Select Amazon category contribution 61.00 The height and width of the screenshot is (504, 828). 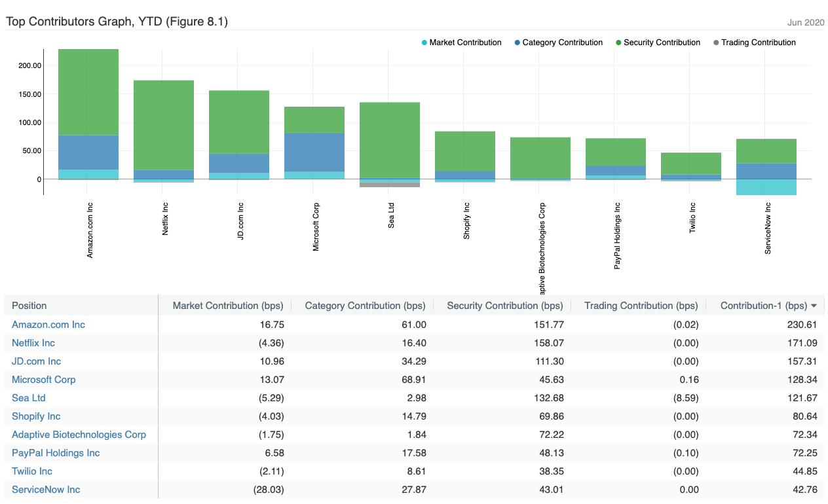(413, 325)
